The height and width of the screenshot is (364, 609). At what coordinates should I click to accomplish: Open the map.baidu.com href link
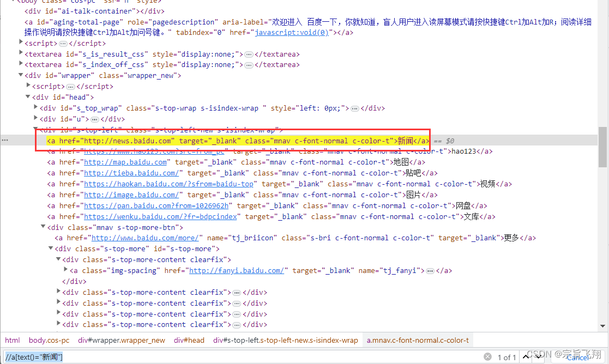pos(125,162)
